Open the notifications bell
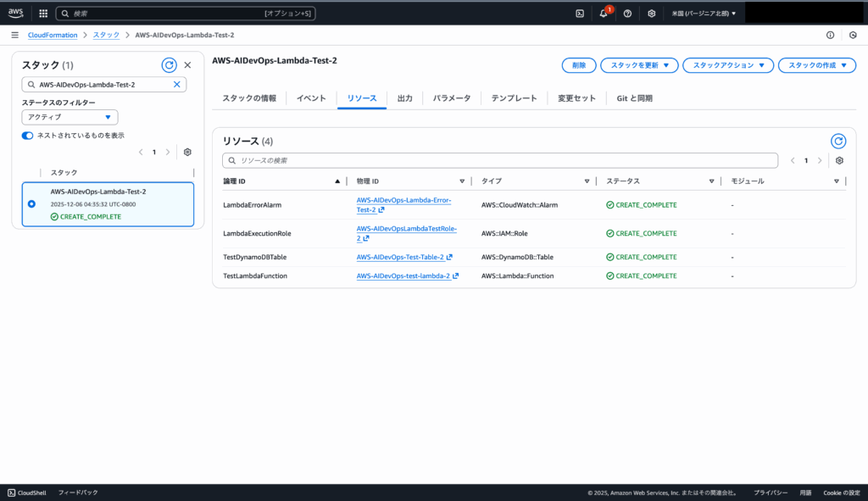 (604, 14)
